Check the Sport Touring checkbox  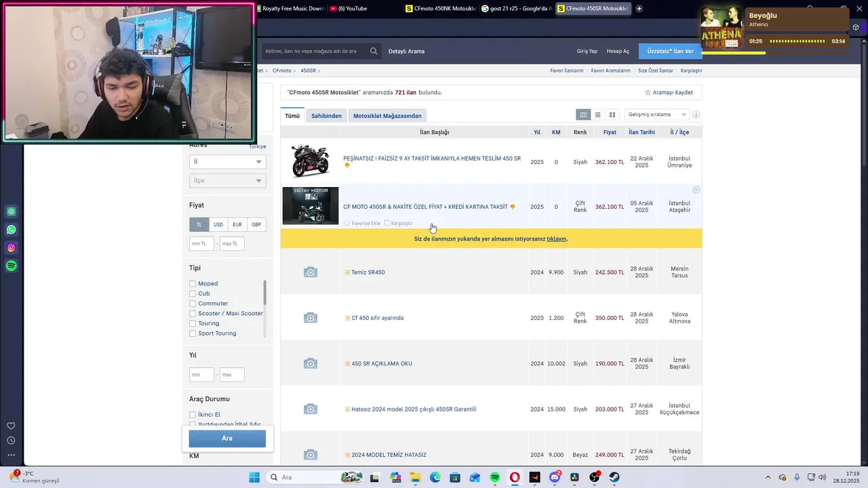(x=193, y=333)
